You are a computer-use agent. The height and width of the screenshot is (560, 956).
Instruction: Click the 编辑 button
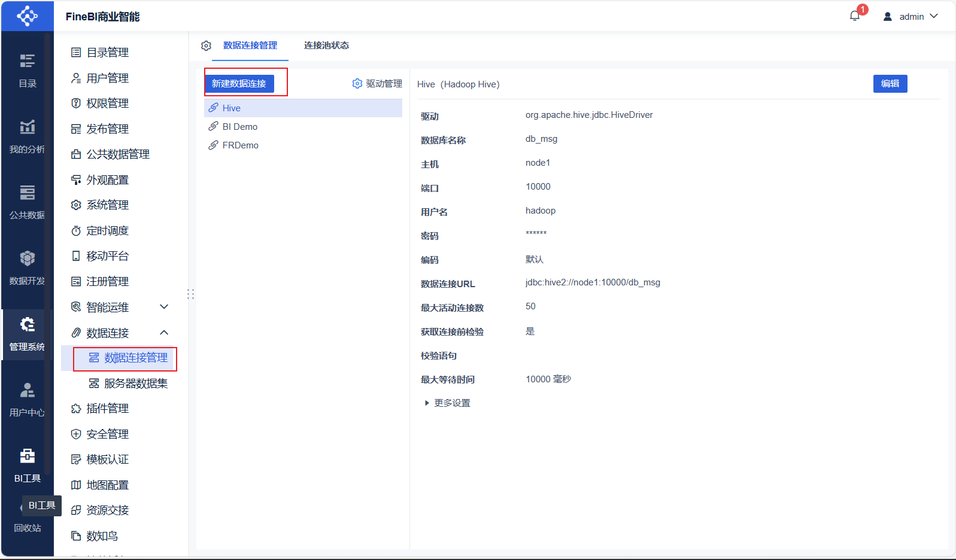890,84
